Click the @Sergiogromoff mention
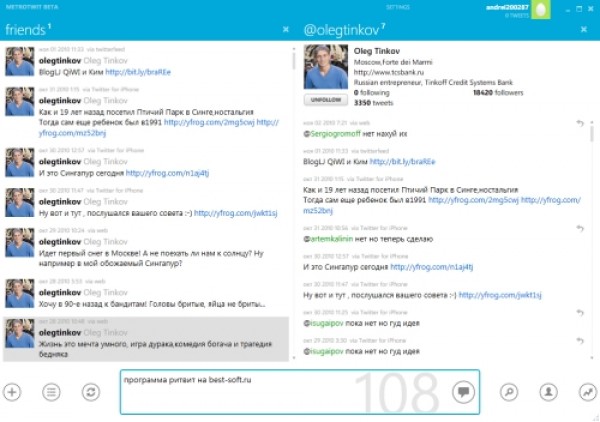 [332, 134]
